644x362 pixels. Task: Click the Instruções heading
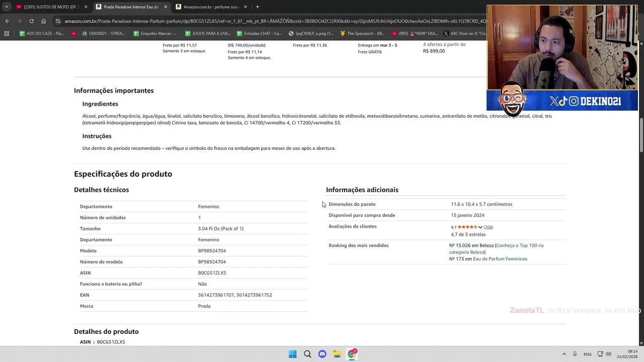tap(97, 136)
